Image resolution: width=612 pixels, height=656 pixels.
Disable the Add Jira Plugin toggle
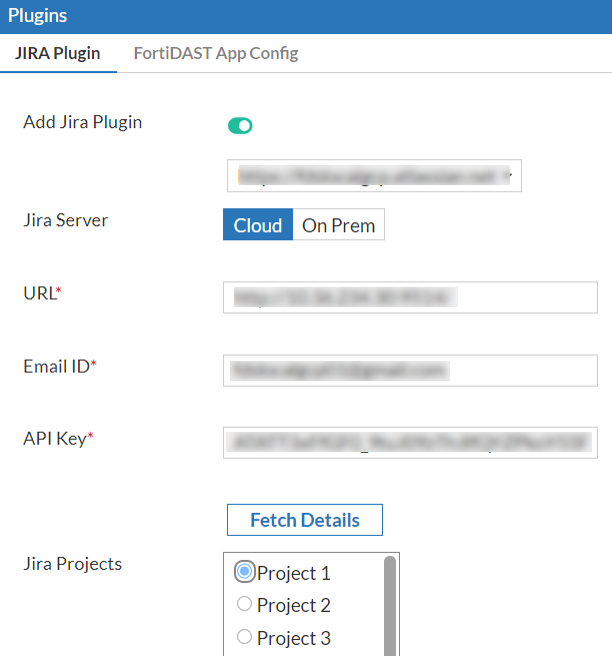[x=240, y=125]
